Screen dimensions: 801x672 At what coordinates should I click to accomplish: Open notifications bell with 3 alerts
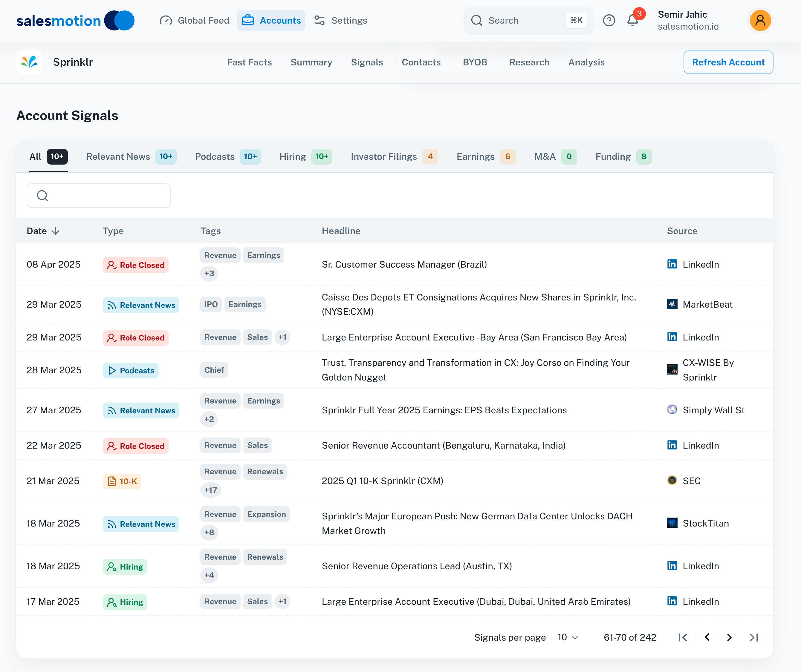(633, 20)
